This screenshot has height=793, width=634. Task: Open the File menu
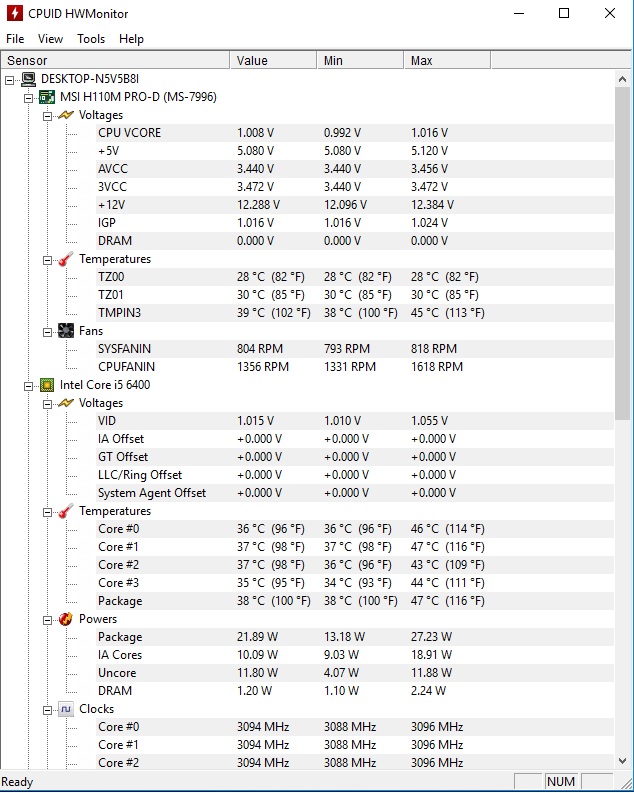click(15, 39)
